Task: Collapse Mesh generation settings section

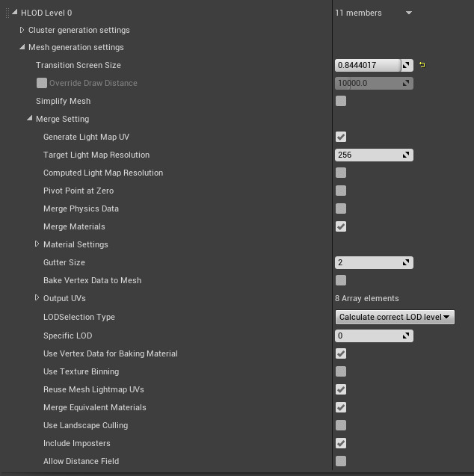Action: click(x=22, y=47)
